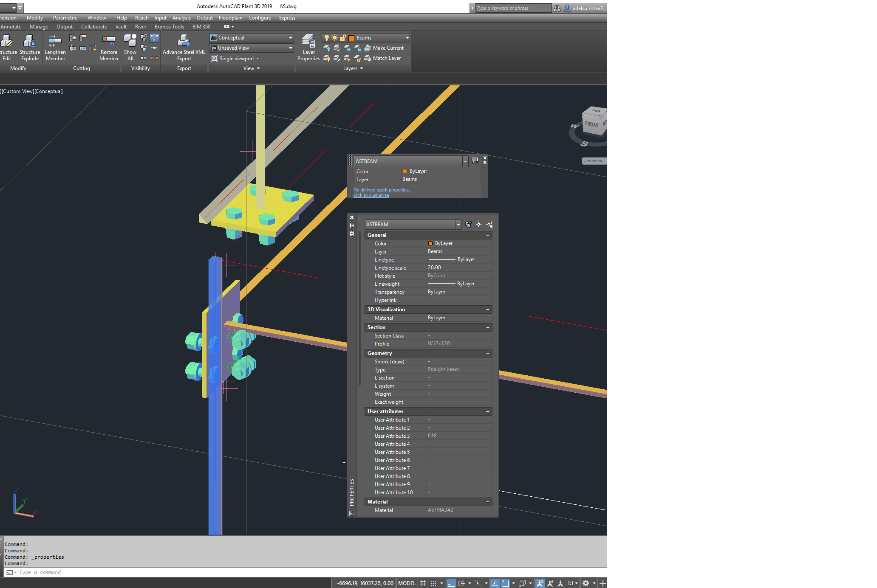Click the Quick Select icon in Properties
This screenshot has width=877, height=588.
[x=489, y=225]
